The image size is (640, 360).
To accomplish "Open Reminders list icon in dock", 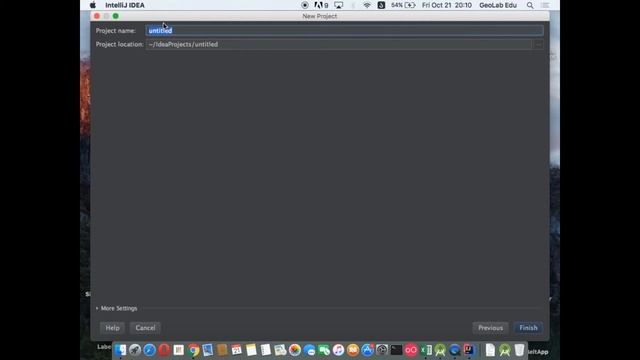I will (x=266, y=350).
